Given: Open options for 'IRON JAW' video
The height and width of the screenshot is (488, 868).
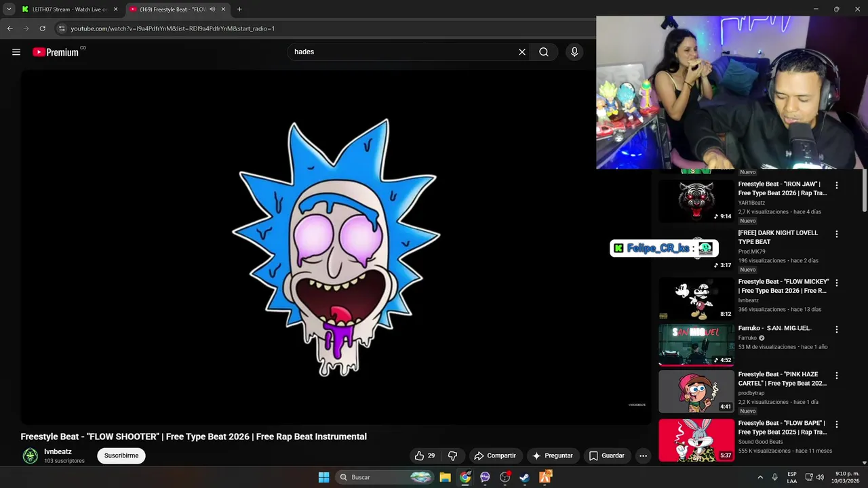Looking at the screenshot, I should (836, 185).
